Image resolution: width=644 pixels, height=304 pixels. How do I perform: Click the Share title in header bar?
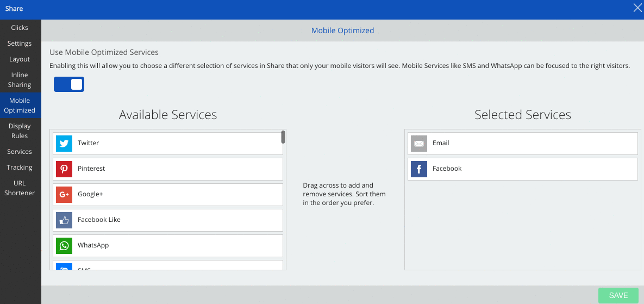point(14,8)
